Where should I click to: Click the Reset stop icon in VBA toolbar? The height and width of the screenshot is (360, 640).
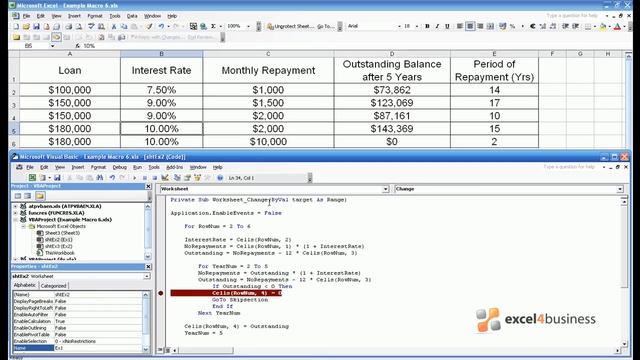pos(154,178)
